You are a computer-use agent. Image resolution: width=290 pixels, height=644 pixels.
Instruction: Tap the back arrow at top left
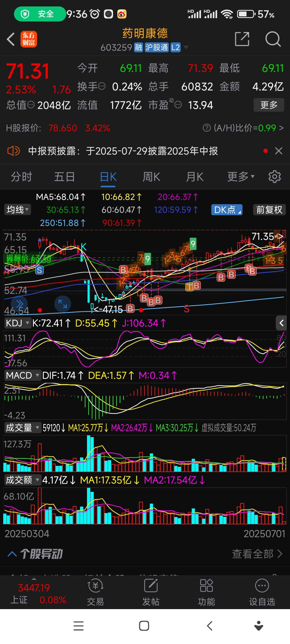click(x=11, y=39)
